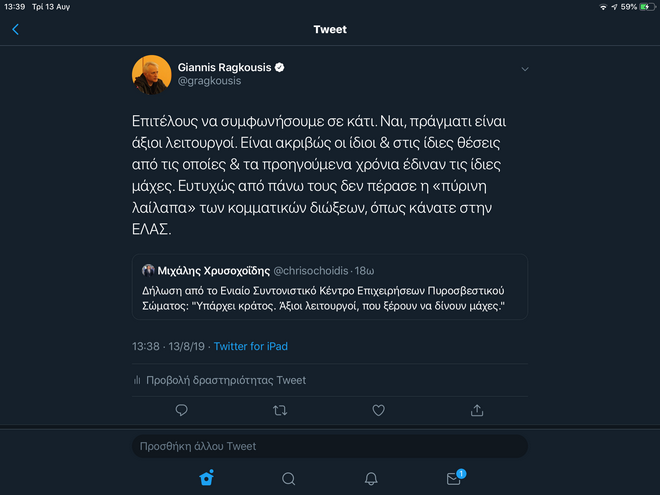Screen dimensions: 660x495
Task: Go back using the top-left arrow
Action: [x=15, y=30]
